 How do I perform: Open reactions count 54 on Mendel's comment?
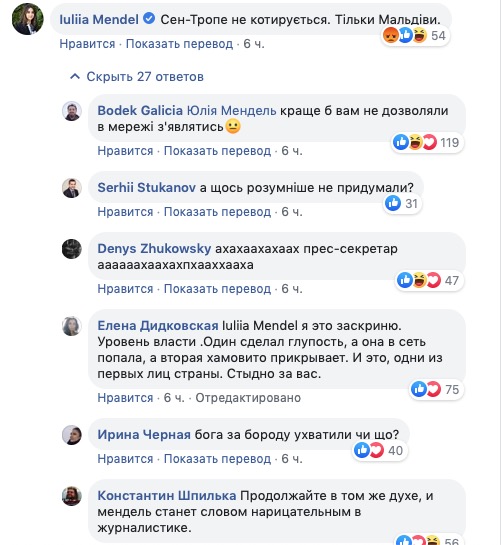pyautogui.click(x=415, y=35)
